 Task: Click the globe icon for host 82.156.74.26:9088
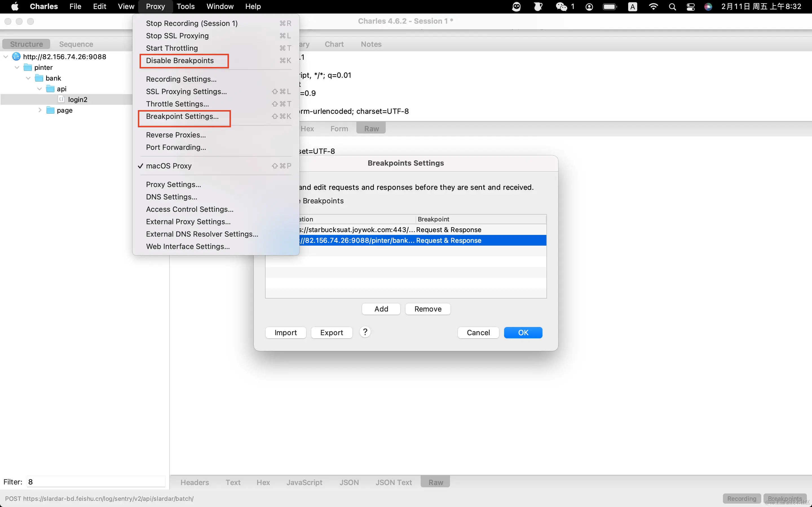tap(16, 56)
